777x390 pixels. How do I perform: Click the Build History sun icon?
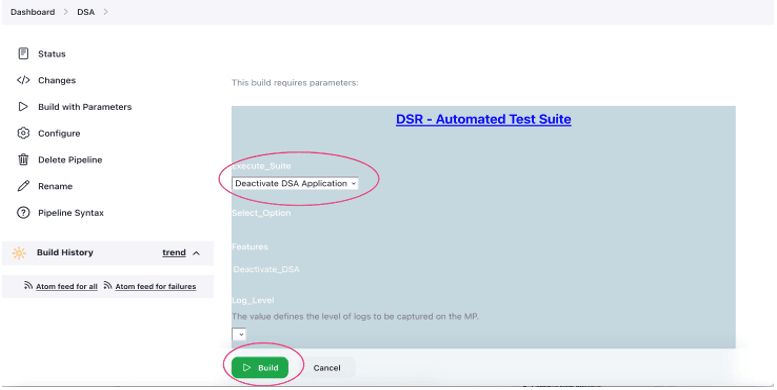click(x=19, y=253)
